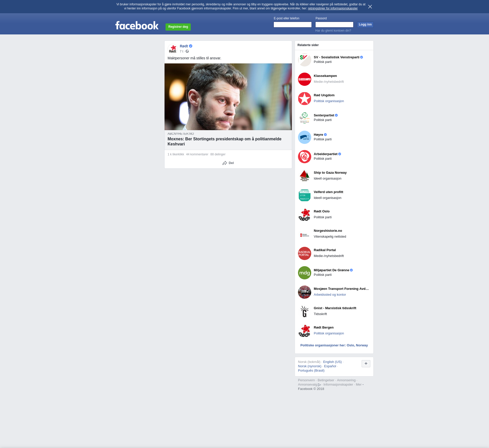Image resolution: width=489 pixels, height=448 pixels.
Task: Open Miljøpartiet De Grønne page name
Action: point(331,270)
